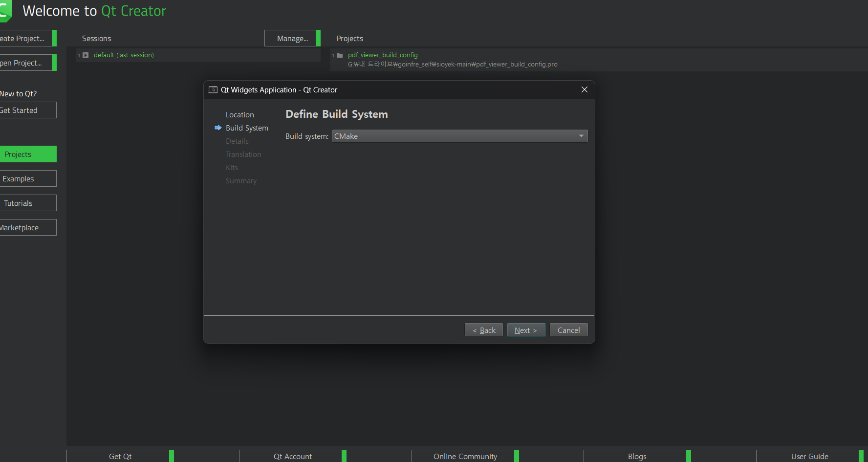Open pdf_viewer_build_config project link

(x=383, y=55)
